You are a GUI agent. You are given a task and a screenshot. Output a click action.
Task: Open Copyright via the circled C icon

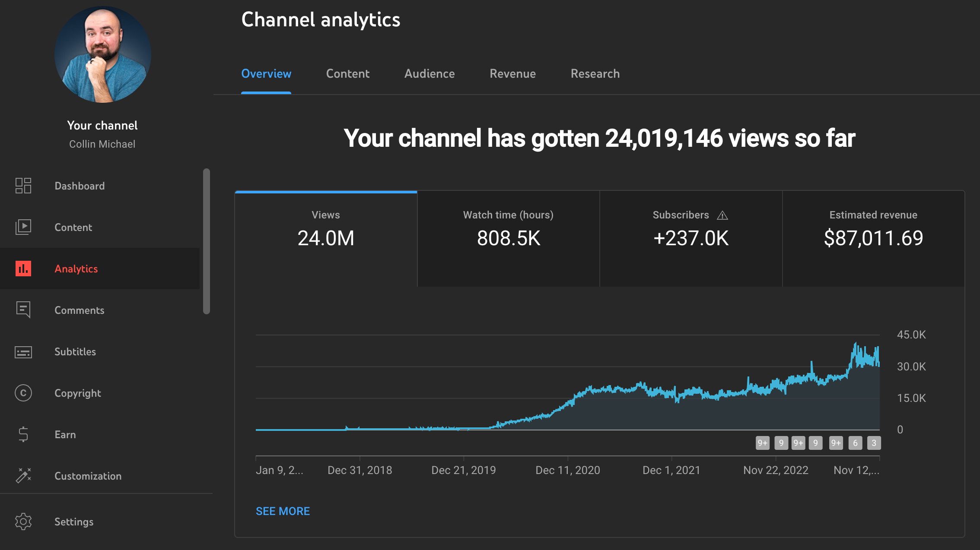(23, 393)
